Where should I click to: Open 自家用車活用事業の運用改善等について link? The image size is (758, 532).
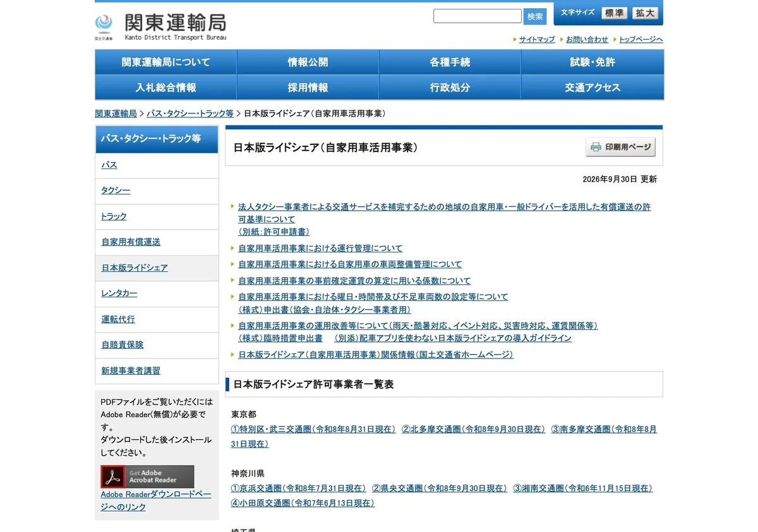(x=418, y=326)
